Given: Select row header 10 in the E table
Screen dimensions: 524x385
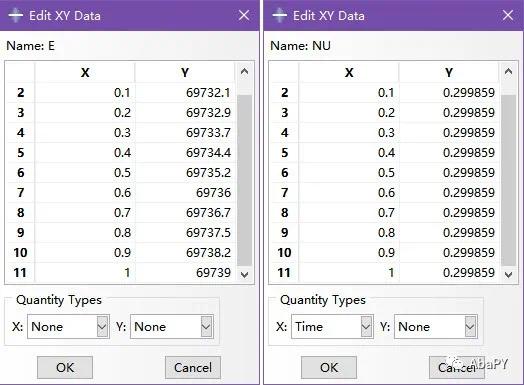Looking at the screenshot, I should click(20, 252).
